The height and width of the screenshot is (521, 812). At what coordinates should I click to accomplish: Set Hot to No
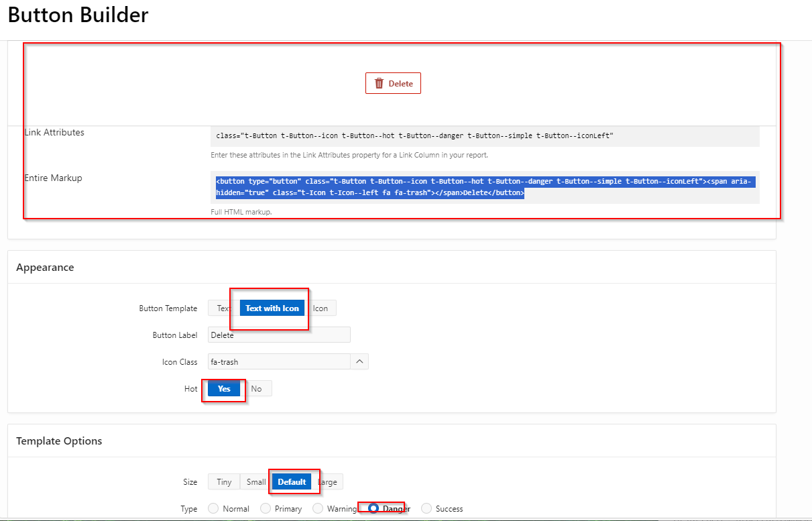point(256,388)
